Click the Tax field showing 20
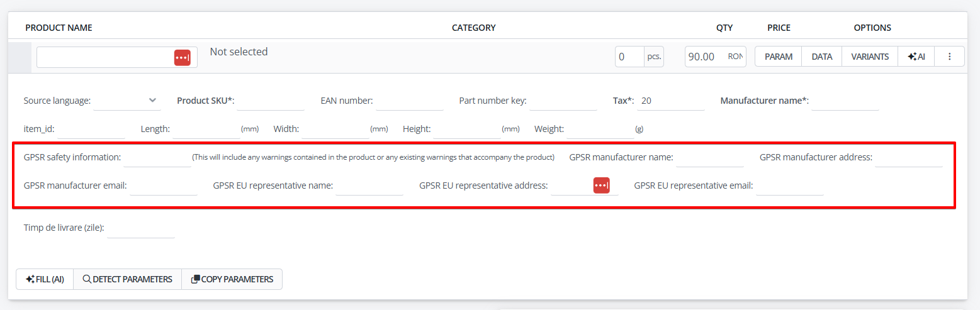The height and width of the screenshot is (310, 980). pyautogui.click(x=671, y=100)
